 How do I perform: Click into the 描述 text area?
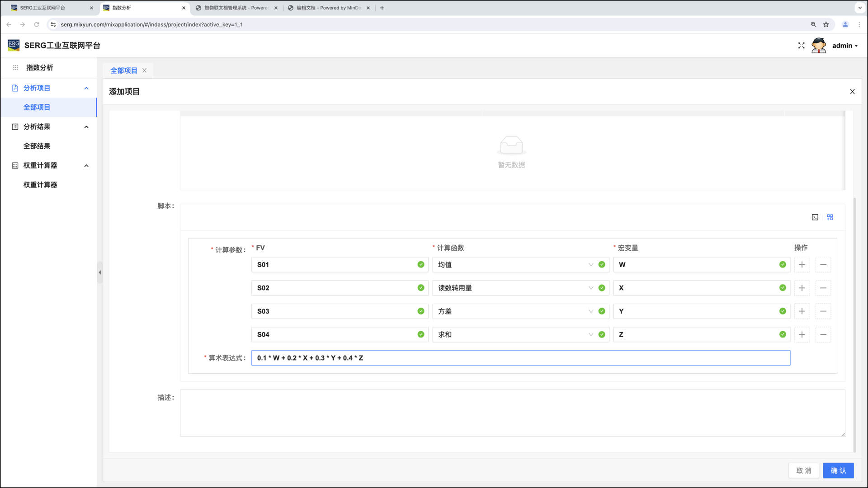(x=512, y=413)
